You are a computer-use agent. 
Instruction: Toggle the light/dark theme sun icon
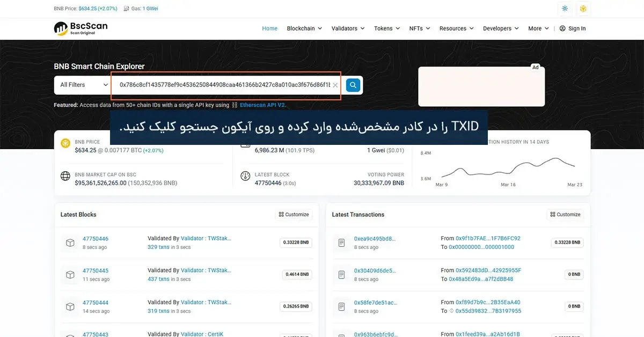click(x=565, y=9)
